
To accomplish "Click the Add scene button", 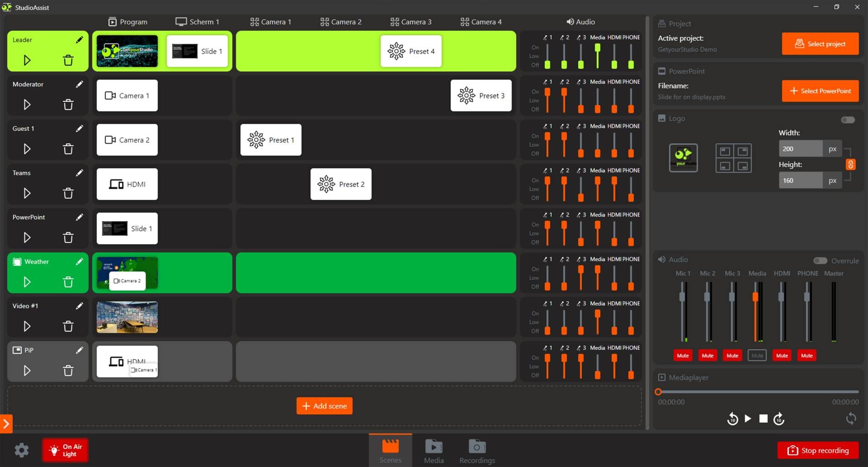I will tap(324, 406).
